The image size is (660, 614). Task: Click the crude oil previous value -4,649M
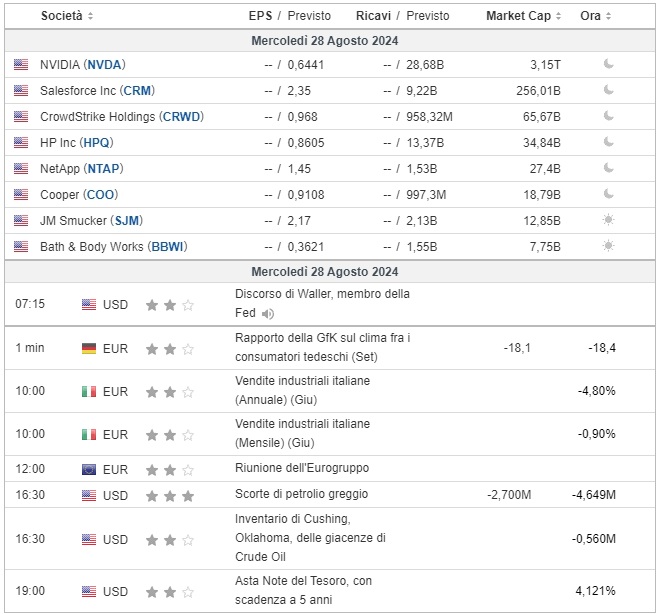click(x=594, y=495)
